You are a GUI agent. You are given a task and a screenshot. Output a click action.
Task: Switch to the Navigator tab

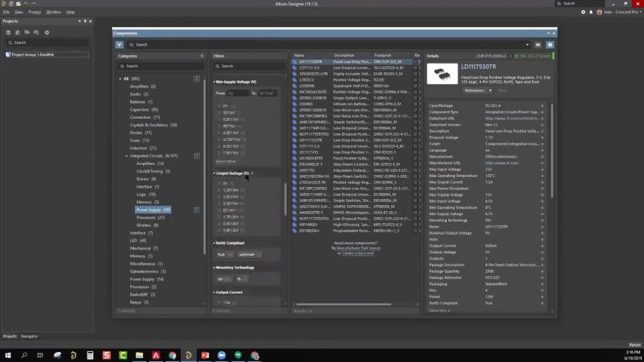point(30,336)
